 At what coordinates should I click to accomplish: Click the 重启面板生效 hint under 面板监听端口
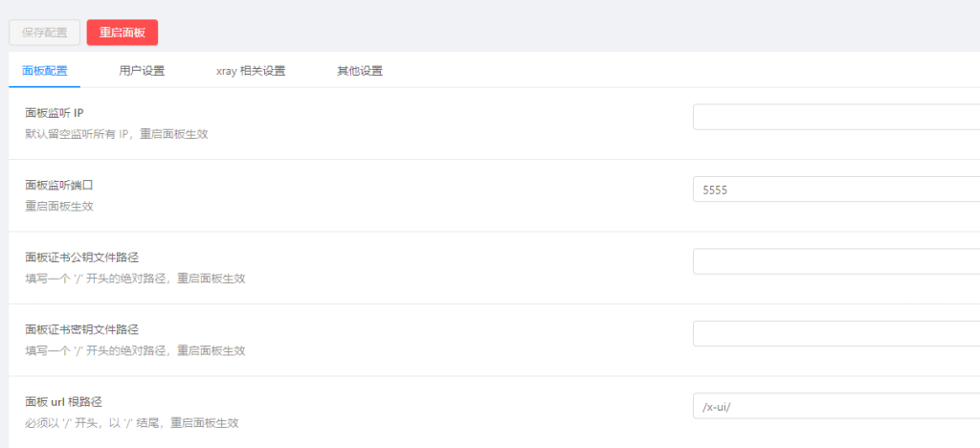(x=59, y=206)
